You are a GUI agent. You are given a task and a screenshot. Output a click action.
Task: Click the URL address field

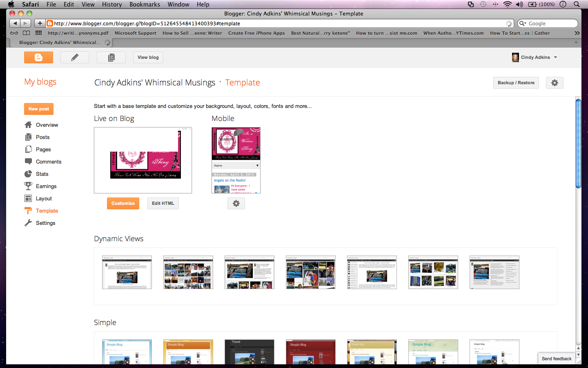tap(280, 23)
